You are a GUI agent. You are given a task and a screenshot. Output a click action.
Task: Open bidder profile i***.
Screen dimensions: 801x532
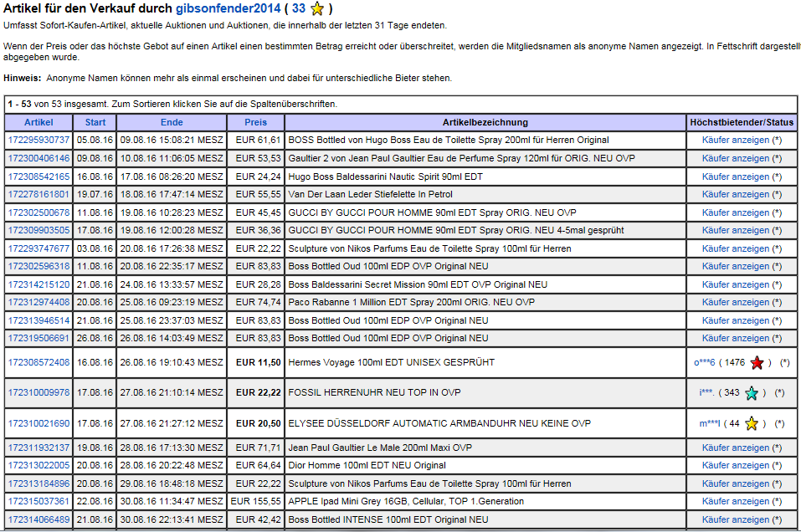[706, 392]
